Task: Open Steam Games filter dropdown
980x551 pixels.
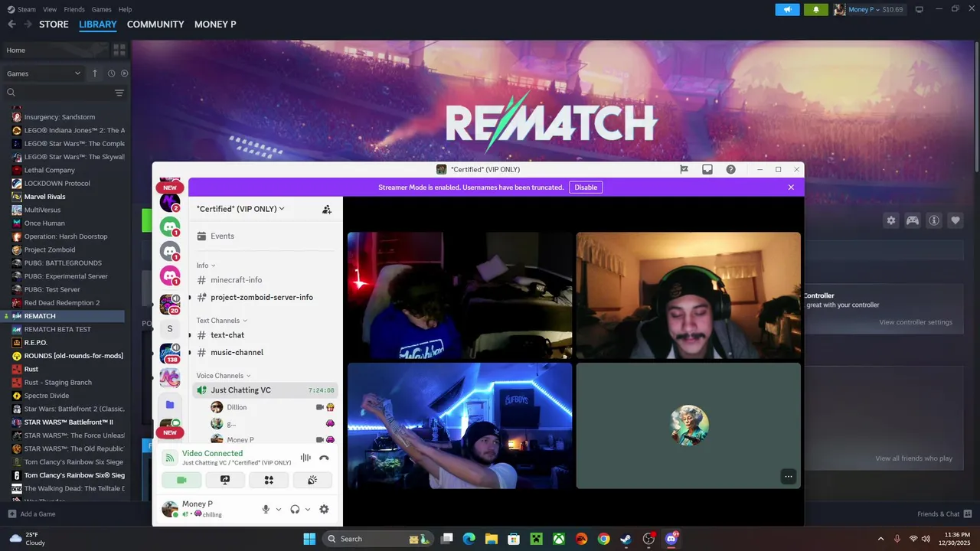Action: pyautogui.click(x=44, y=73)
